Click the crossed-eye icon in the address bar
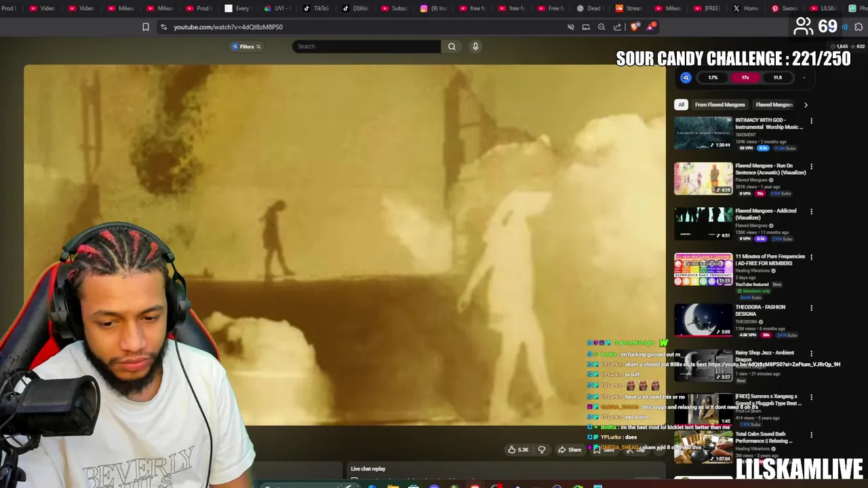The height and width of the screenshot is (488, 868). (x=570, y=27)
